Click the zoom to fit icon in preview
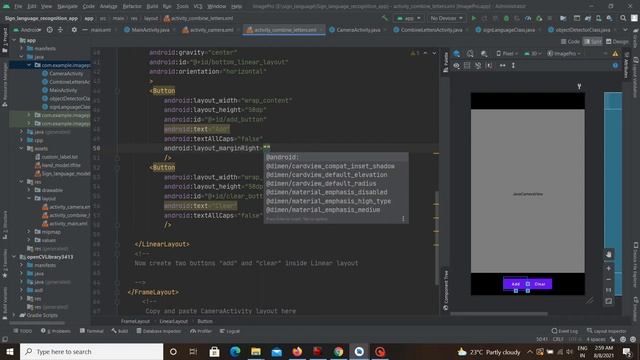This screenshot has height=360, width=640. coord(609,301)
